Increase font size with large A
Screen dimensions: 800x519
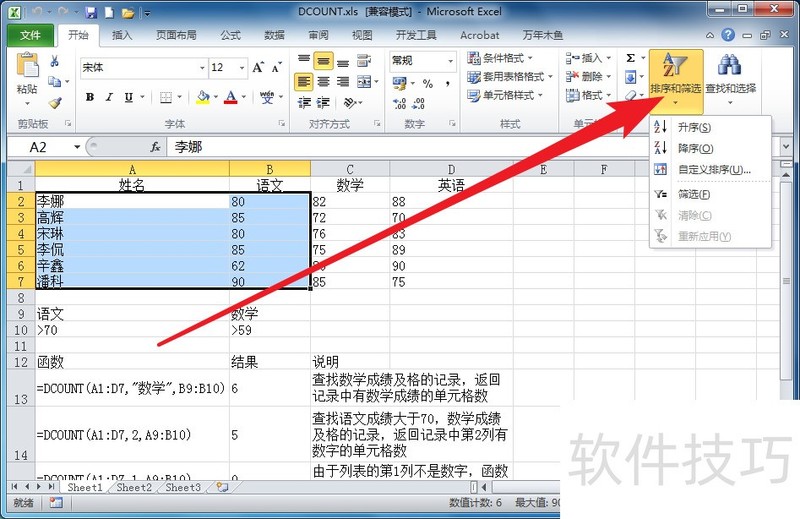pyautogui.click(x=258, y=67)
